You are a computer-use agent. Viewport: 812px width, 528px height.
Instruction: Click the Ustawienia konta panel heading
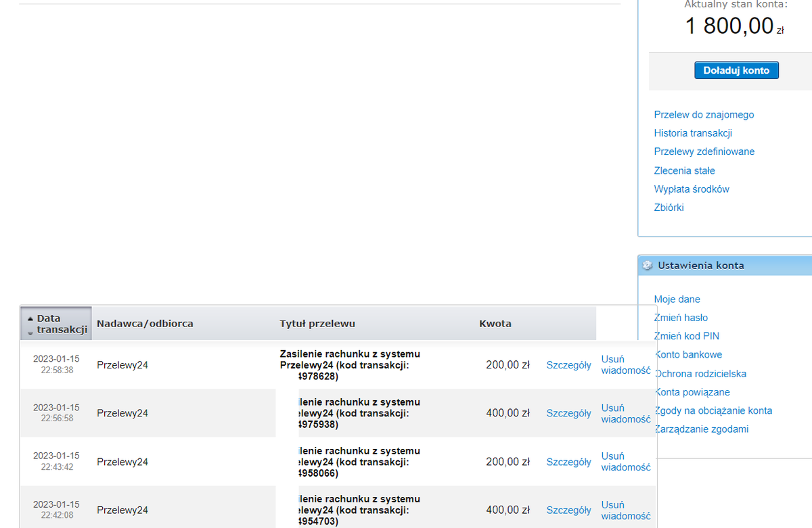tap(701, 266)
